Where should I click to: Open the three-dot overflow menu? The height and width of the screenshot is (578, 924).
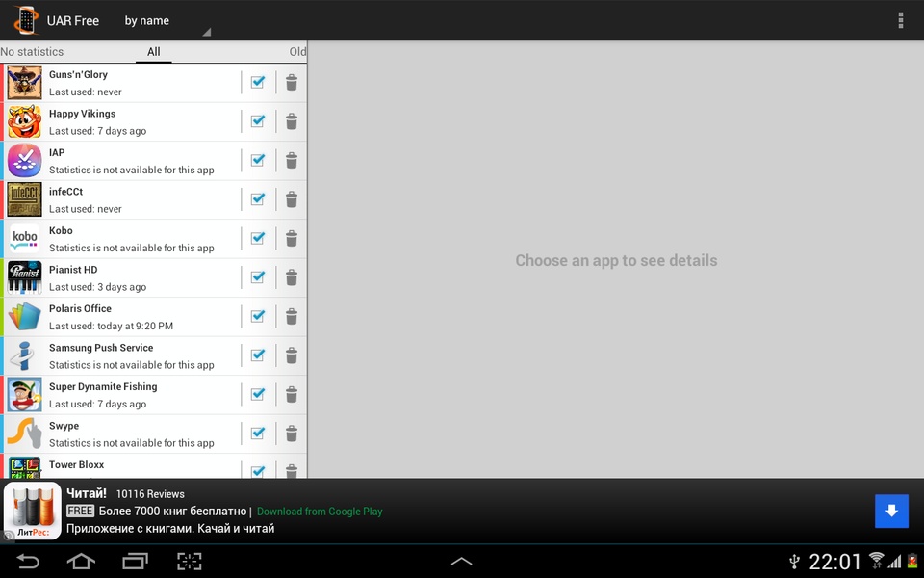(901, 20)
